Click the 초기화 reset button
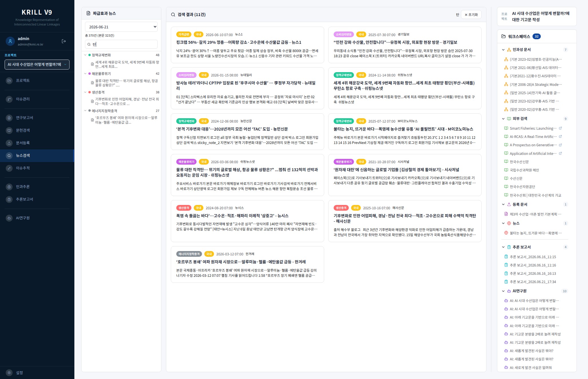Screen dimensions: 588x379 [471, 15]
